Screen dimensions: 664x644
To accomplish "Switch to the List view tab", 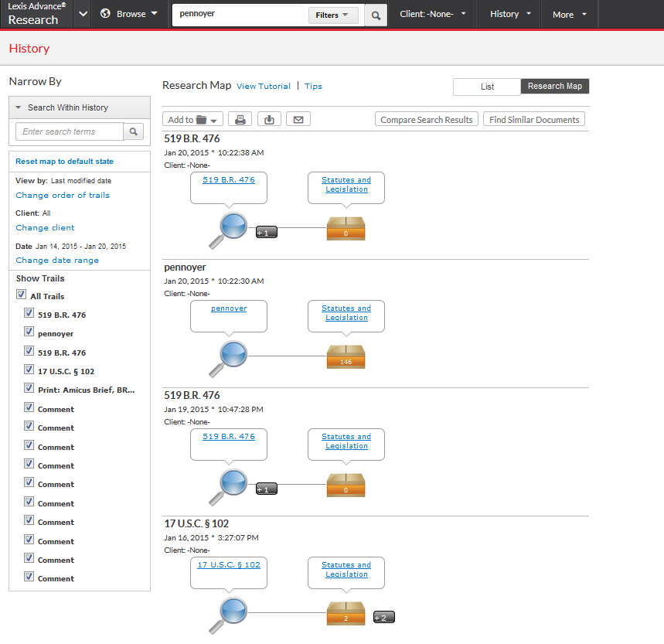I will click(x=486, y=87).
